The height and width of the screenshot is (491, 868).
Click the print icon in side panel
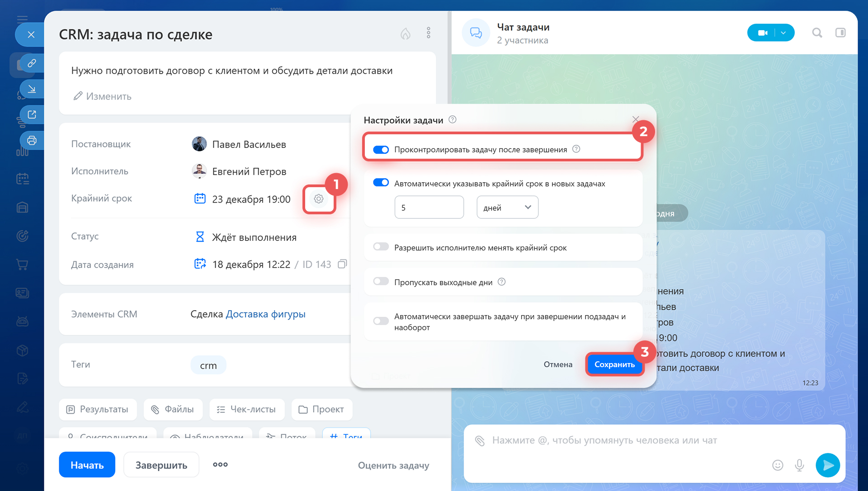(32, 141)
